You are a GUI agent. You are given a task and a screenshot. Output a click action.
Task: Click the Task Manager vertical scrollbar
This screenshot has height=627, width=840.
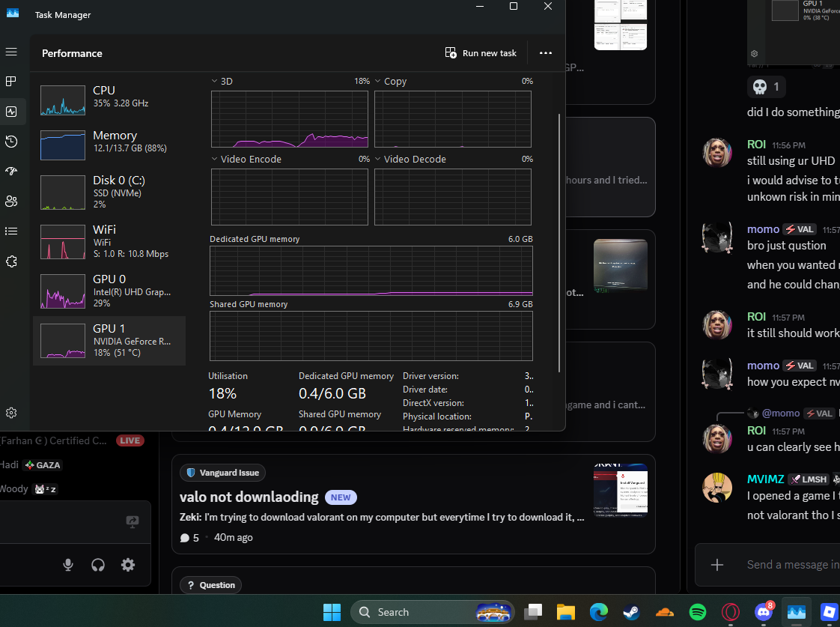click(x=559, y=242)
